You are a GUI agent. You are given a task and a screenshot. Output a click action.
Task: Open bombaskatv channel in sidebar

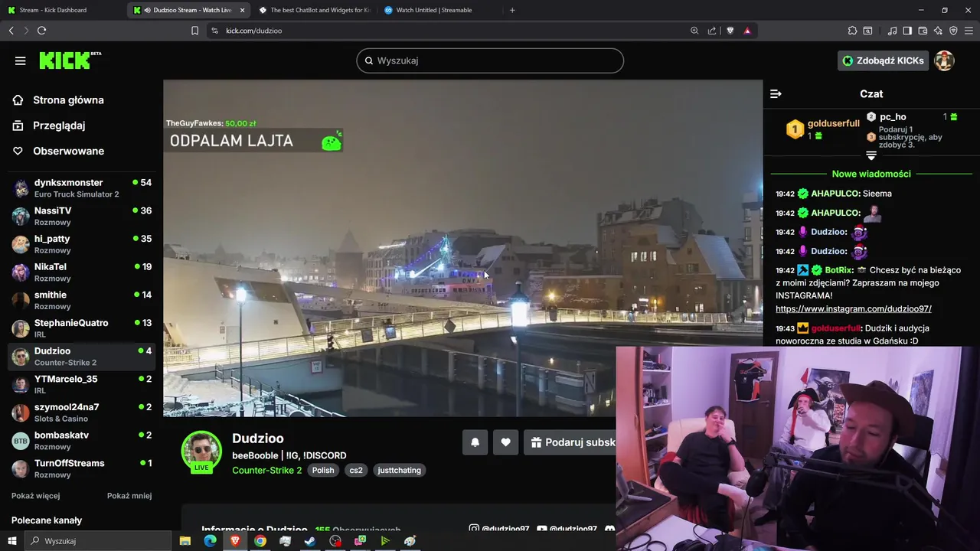coord(82,441)
